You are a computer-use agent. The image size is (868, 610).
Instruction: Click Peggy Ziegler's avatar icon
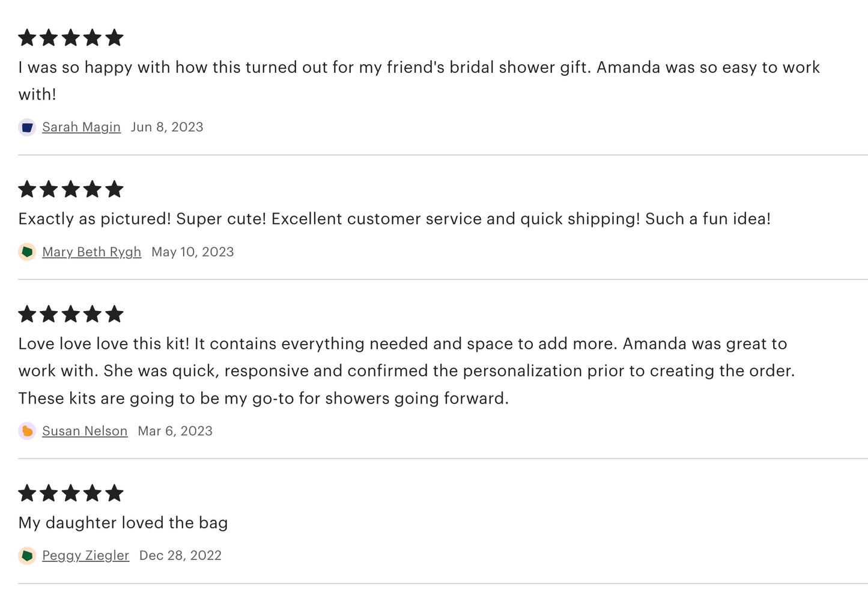(x=27, y=556)
